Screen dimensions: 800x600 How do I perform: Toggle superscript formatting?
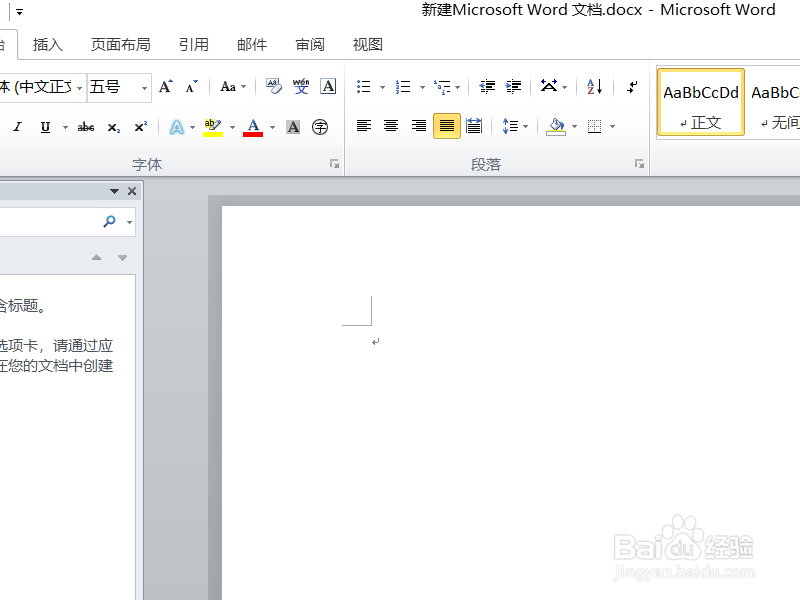tap(141, 127)
